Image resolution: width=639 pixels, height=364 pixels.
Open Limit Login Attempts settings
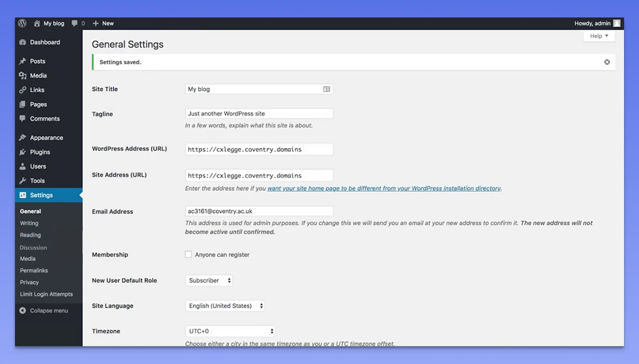click(x=46, y=294)
